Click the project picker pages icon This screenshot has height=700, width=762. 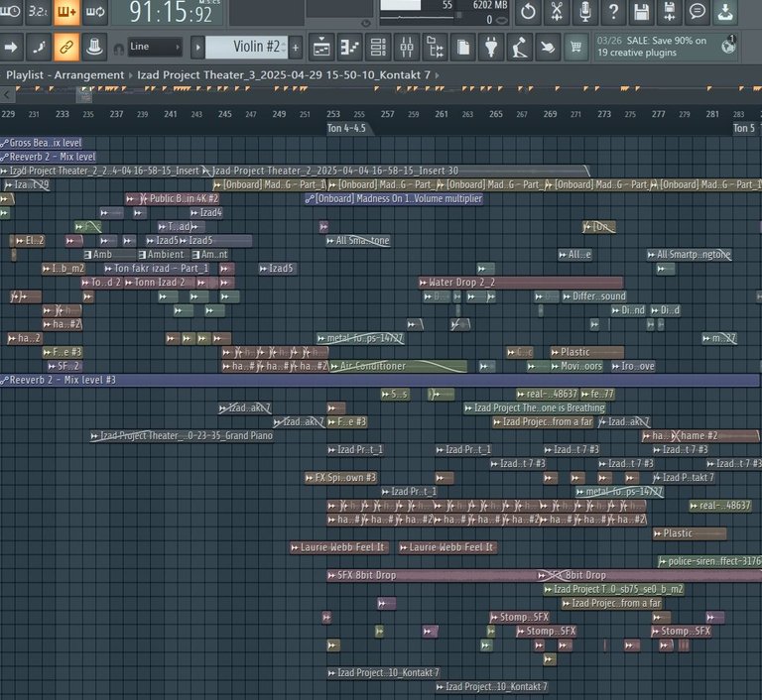[x=463, y=48]
